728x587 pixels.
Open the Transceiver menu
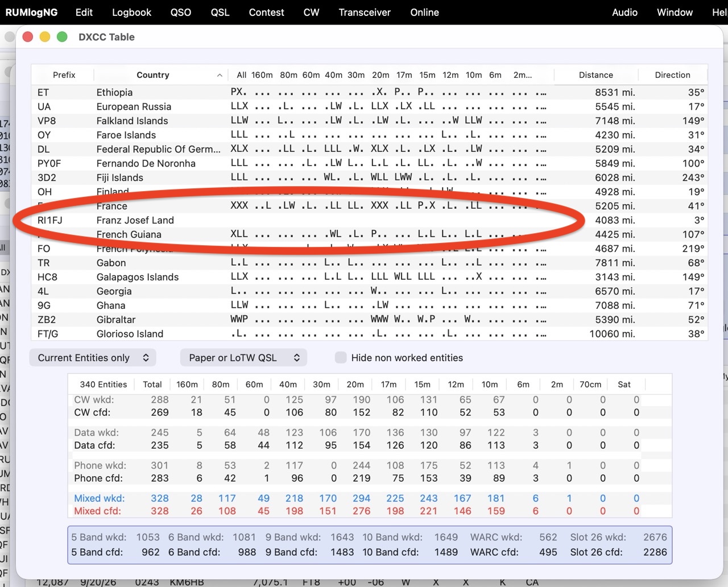365,12
